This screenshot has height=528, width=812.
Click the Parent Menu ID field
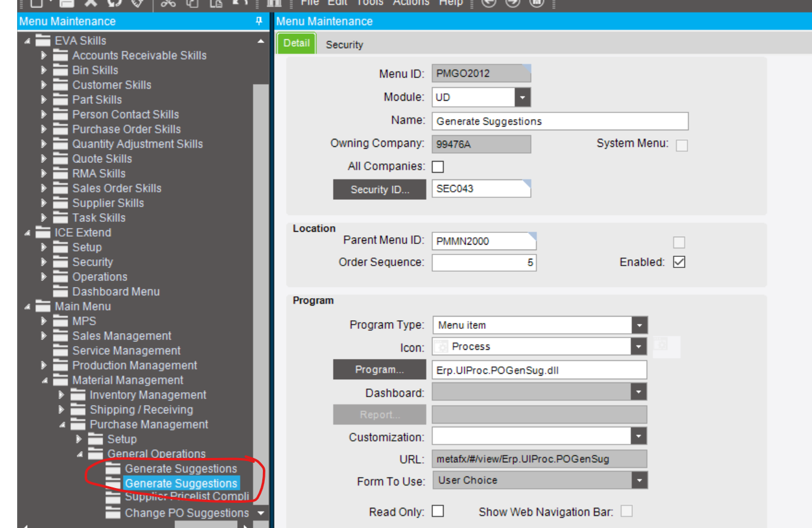tap(484, 241)
